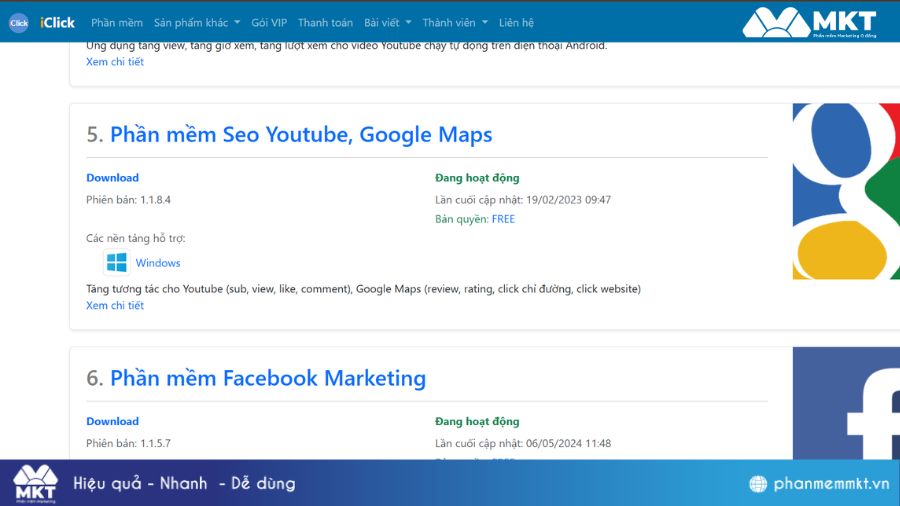Go to Thanh toán page

(325, 22)
